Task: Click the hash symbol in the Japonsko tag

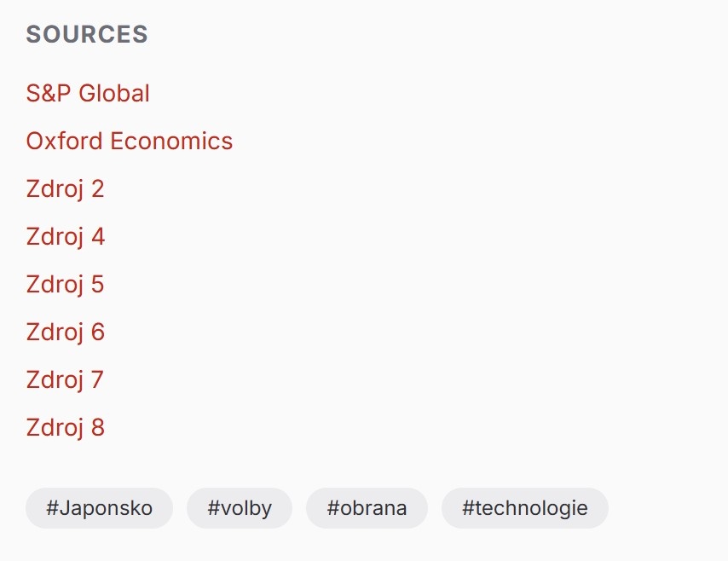Action: (x=52, y=508)
